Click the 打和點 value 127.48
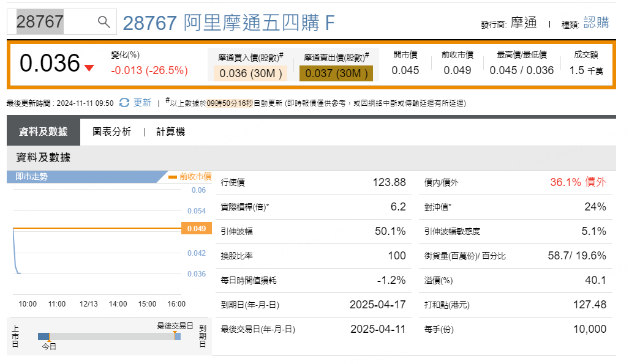 (x=590, y=305)
